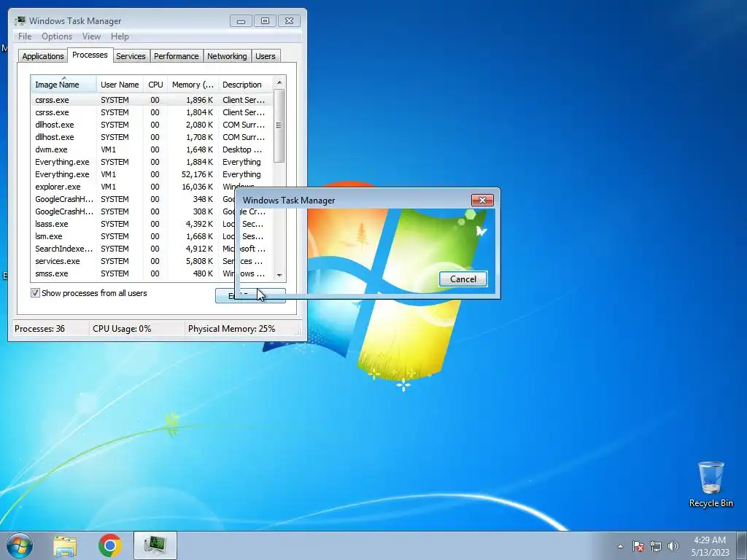
Task: Open File Explorer from the taskbar
Action: [65, 545]
